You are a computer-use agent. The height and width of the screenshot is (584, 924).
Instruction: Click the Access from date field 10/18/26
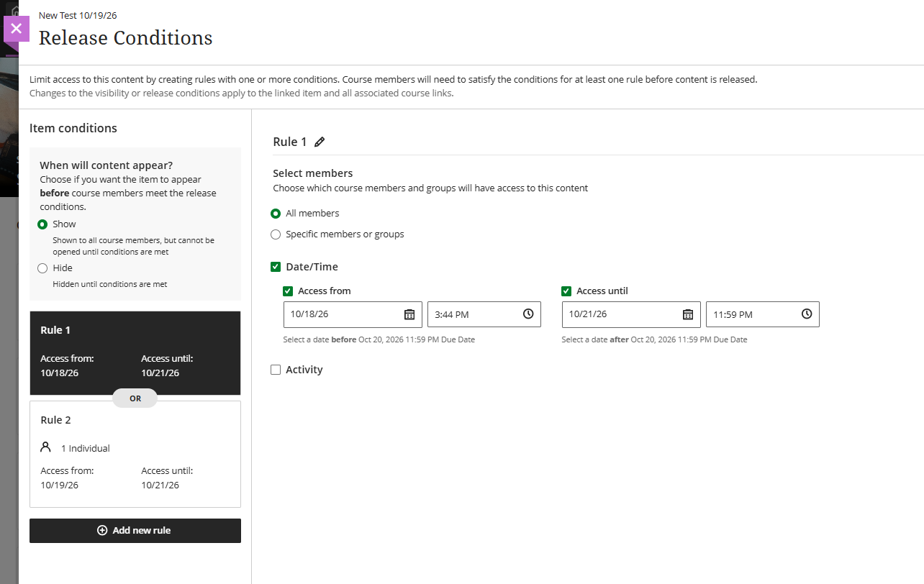(353, 314)
